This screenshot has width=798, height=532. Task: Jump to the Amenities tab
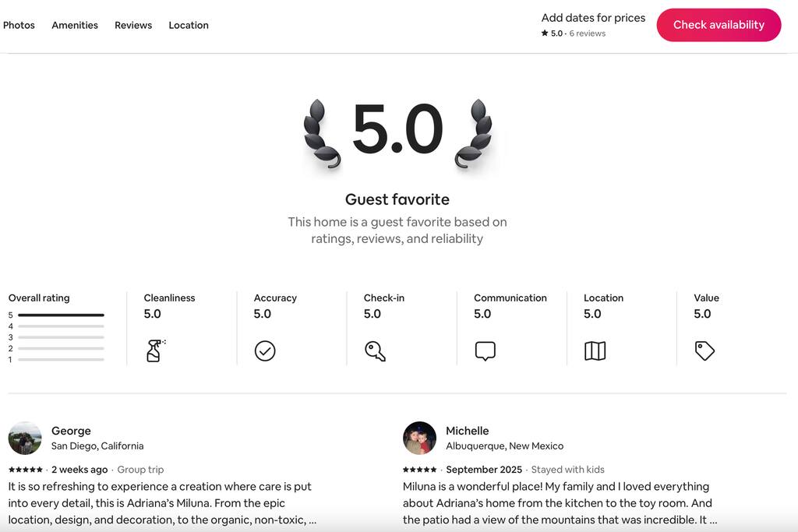point(75,25)
